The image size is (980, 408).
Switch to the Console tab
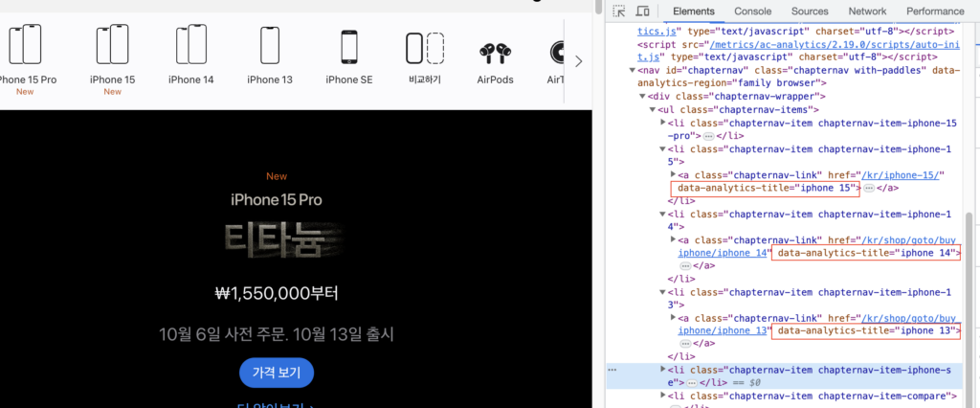coord(752,11)
